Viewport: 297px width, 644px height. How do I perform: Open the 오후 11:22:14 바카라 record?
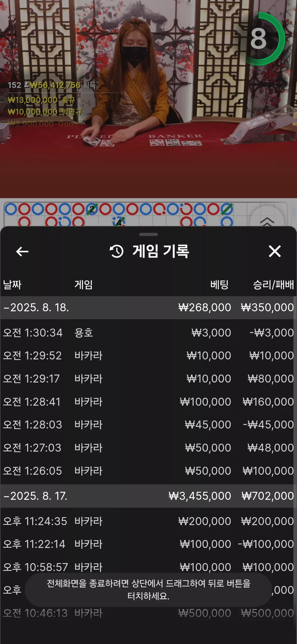tap(148, 544)
